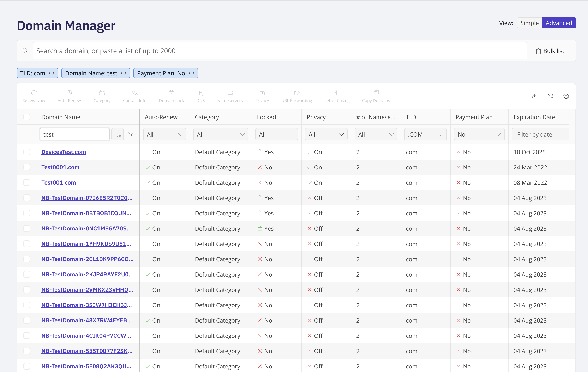The width and height of the screenshot is (588, 372).
Task: Check the Test001.com row checkbox
Action: click(27, 182)
